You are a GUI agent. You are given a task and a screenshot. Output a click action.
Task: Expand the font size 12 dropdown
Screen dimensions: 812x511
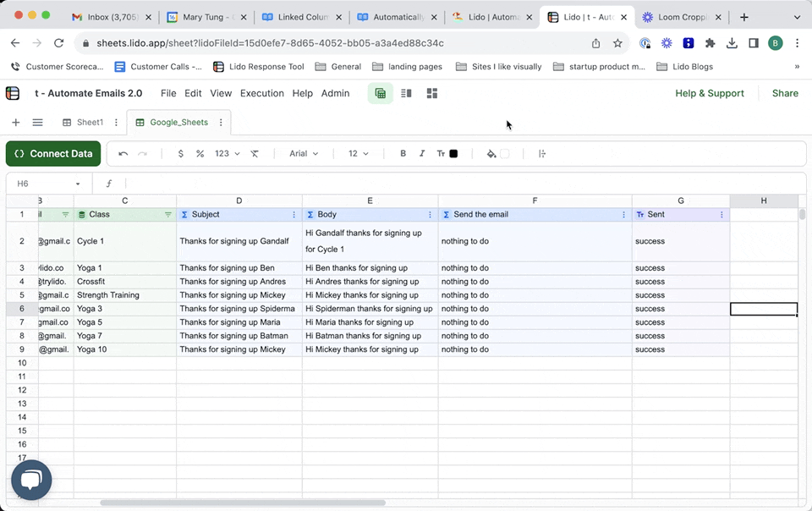359,154
